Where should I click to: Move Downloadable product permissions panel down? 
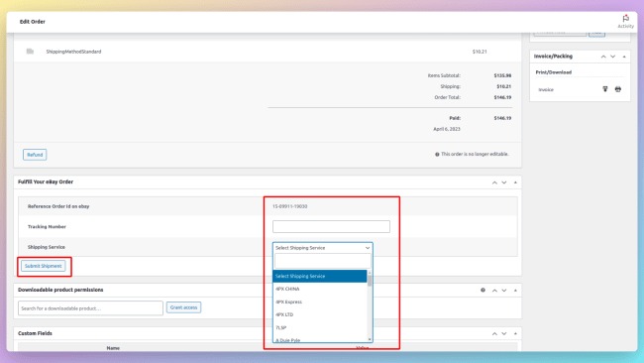pyautogui.click(x=504, y=291)
